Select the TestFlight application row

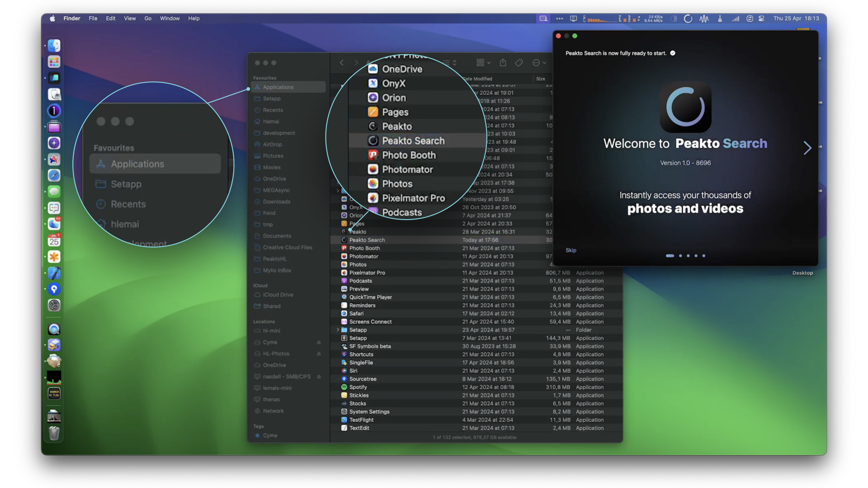click(476, 420)
